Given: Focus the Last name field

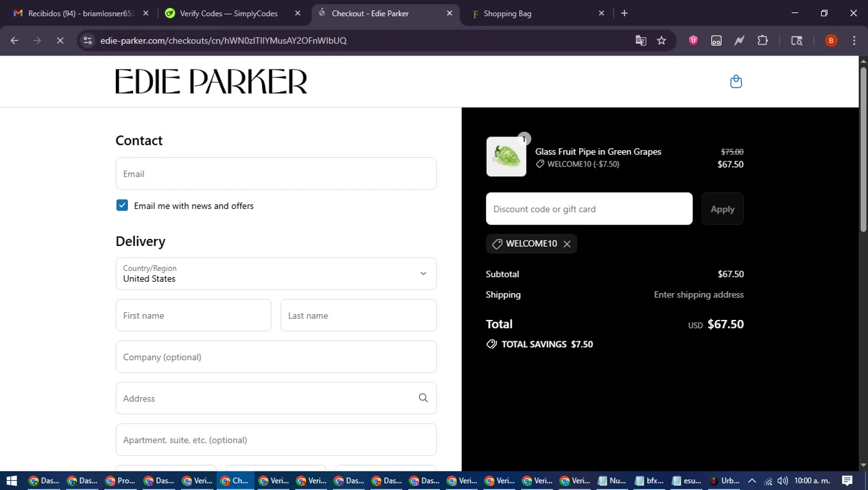Looking at the screenshot, I should [x=359, y=315].
